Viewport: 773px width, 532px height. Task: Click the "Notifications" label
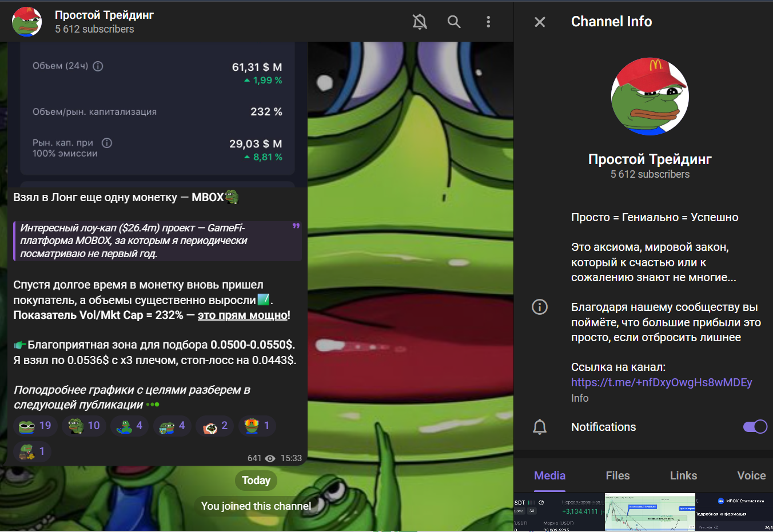603,427
